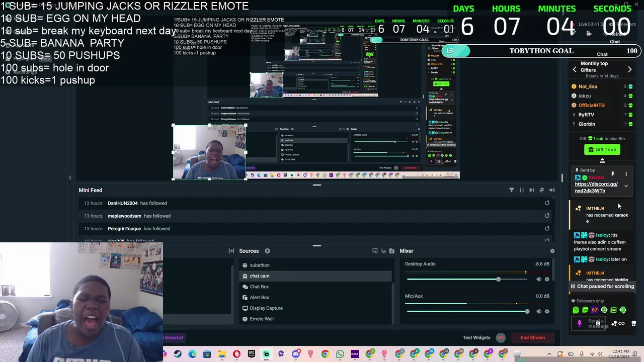The image size is (644, 362).
Task: Open pinned message options menu
Action: pyautogui.click(x=626, y=174)
